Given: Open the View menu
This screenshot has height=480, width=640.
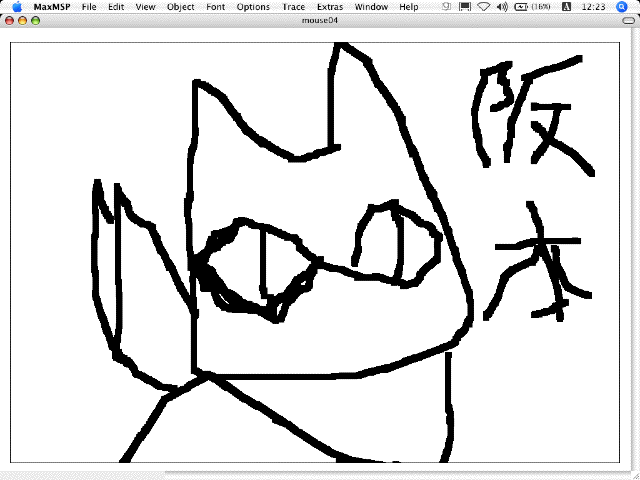Looking at the screenshot, I should (x=145, y=7).
